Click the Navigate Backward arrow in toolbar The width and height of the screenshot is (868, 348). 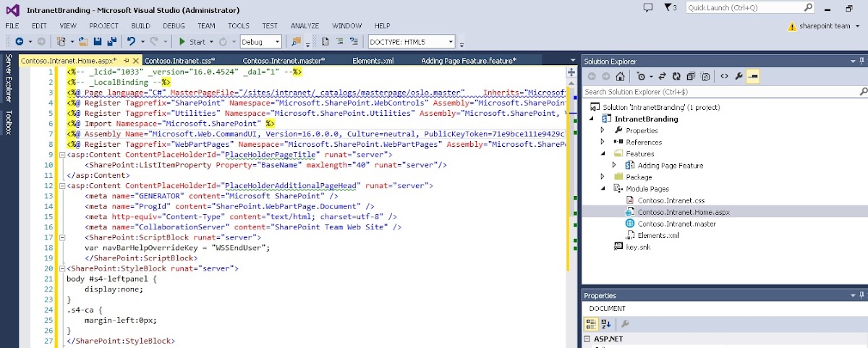click(x=19, y=41)
